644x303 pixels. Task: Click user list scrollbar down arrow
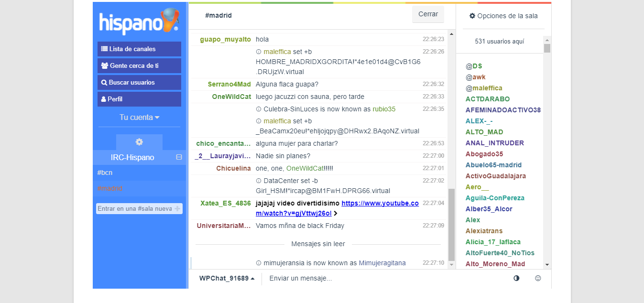tap(547, 265)
